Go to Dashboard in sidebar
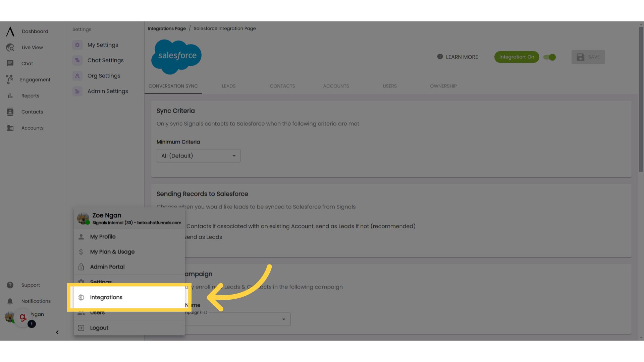This screenshot has height=362, width=644. tap(35, 32)
